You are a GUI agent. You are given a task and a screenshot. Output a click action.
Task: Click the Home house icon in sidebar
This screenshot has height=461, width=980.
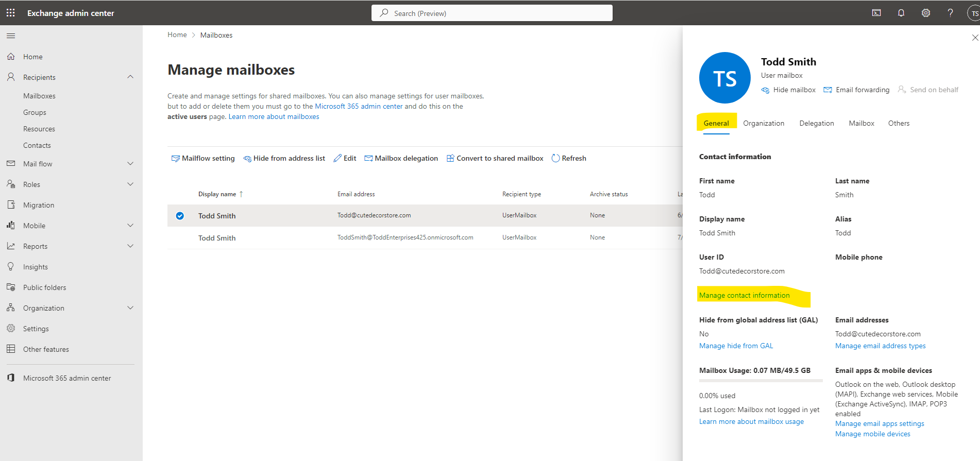click(x=11, y=57)
